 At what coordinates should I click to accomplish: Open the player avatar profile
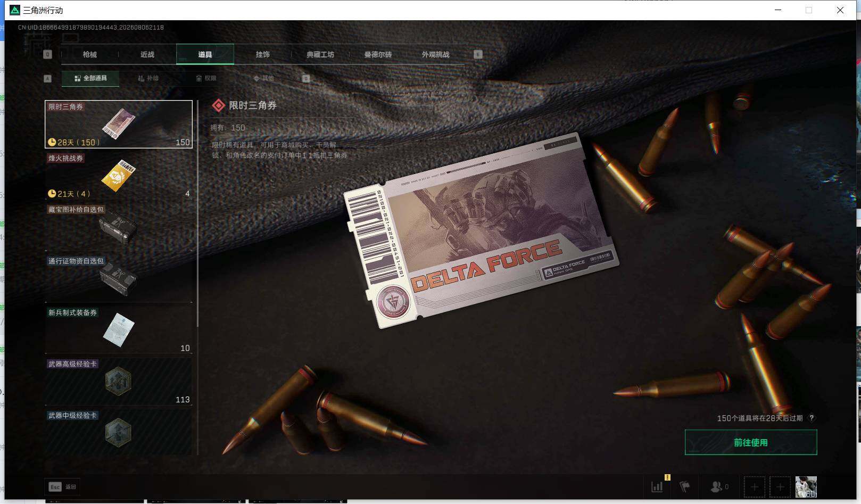806,486
